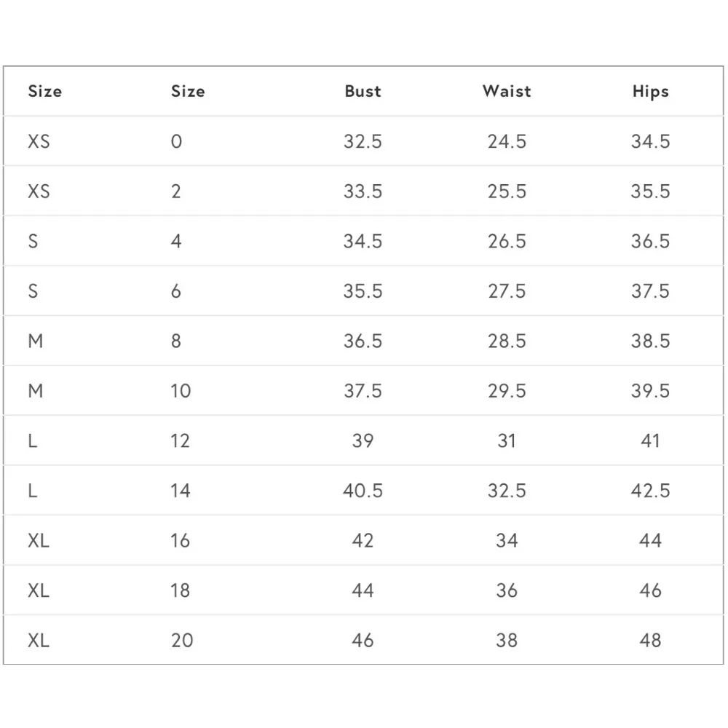Viewport: 728px width, 728px height.
Task: Select the numeric size 20 cell
Action: click(x=182, y=641)
